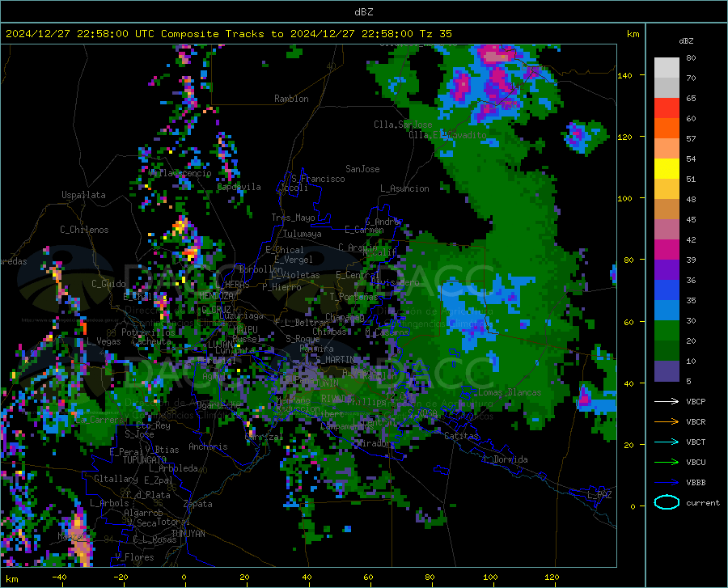The width and height of the screenshot is (728, 588).
Task: Select the light blue 30 dBZ swatch
Action: [667, 311]
